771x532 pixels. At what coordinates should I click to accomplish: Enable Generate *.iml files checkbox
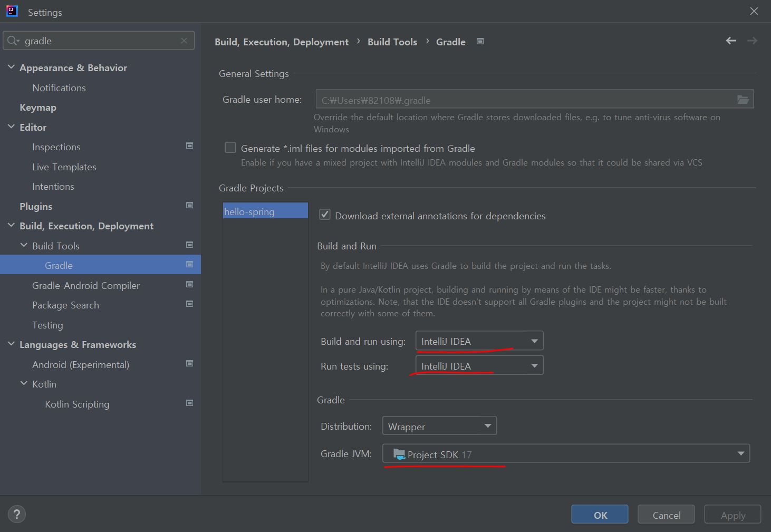230,148
